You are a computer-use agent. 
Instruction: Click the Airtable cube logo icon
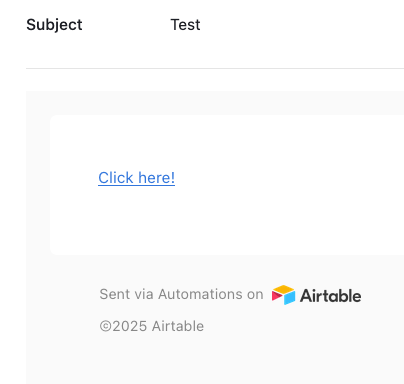click(x=283, y=295)
